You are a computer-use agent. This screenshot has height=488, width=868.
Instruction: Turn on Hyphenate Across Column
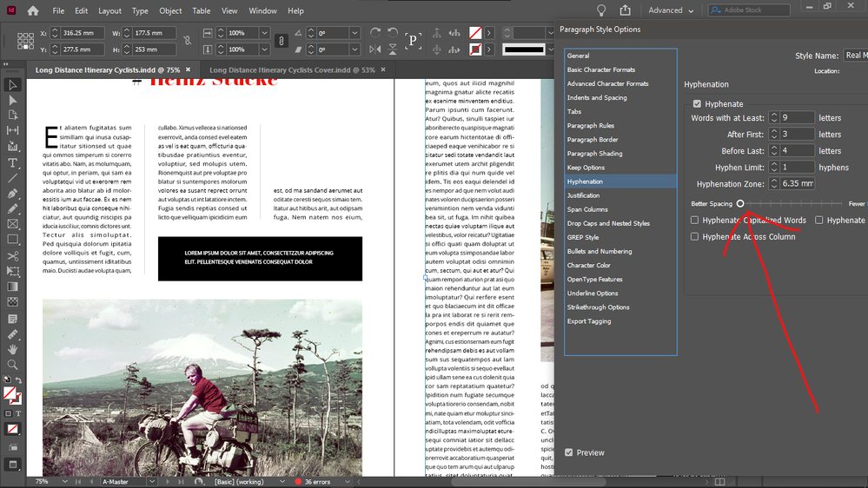click(695, 236)
